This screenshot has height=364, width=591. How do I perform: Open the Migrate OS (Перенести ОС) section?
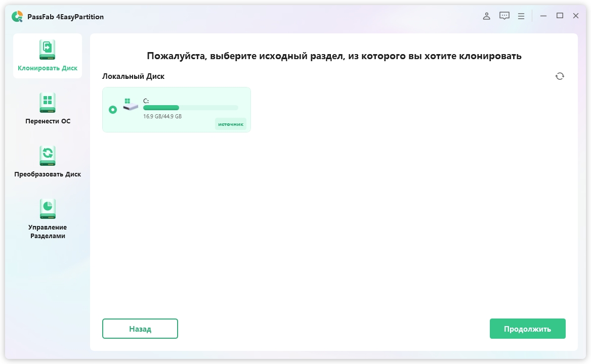[x=48, y=109]
